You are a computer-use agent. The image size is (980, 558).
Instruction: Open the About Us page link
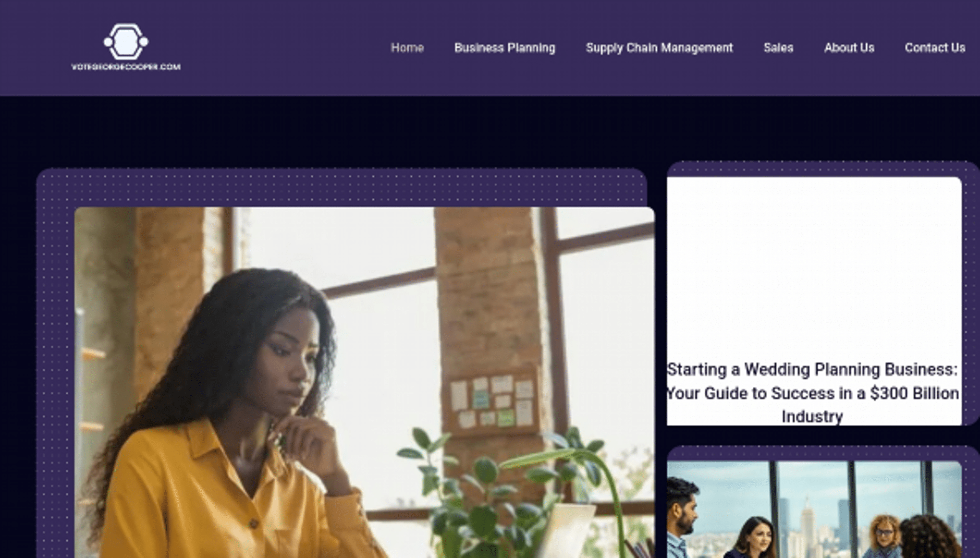849,48
